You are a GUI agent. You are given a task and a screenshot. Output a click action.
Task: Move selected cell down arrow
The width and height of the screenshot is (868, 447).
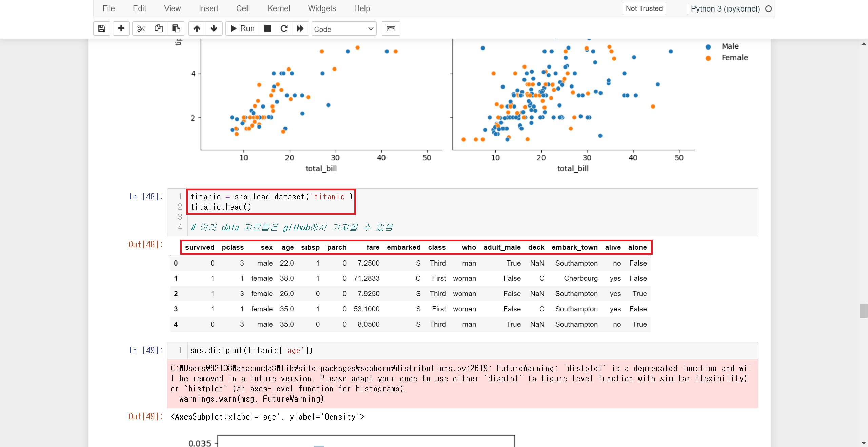tap(214, 28)
